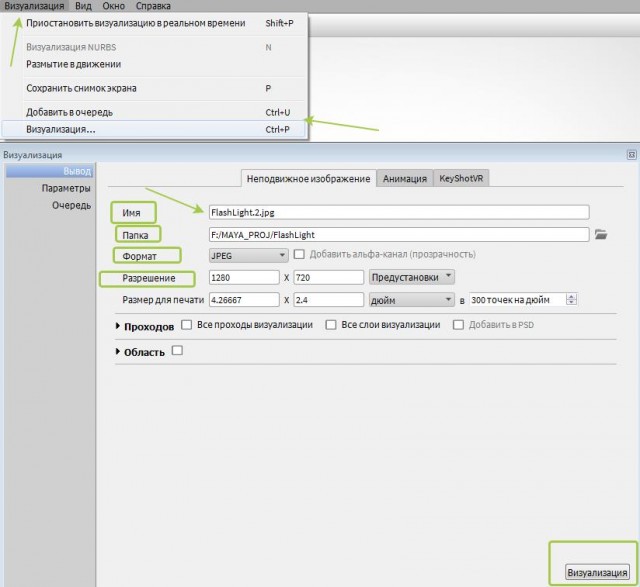The image size is (640, 587).
Task: Click the folder browse icon beside path
Action: pos(601,235)
